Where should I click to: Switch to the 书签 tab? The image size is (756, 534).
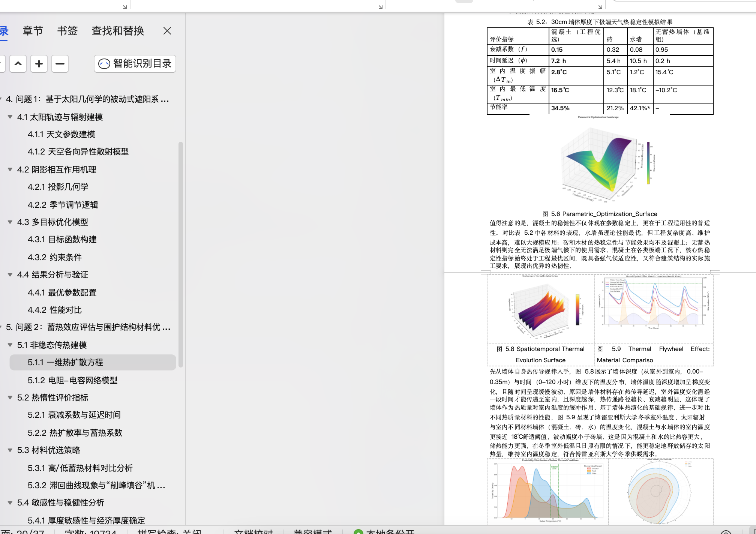[67, 31]
